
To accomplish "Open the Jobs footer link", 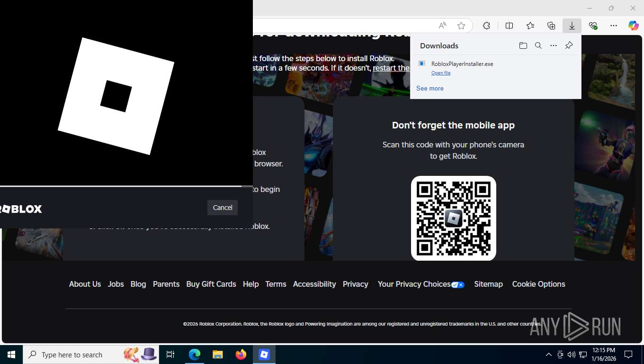I will click(116, 284).
